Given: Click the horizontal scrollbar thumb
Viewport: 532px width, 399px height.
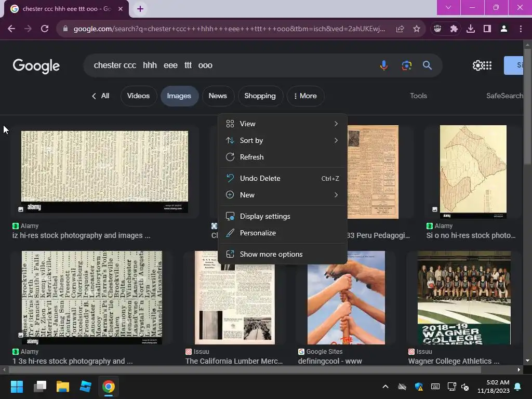Looking at the screenshot, I should coord(244,369).
